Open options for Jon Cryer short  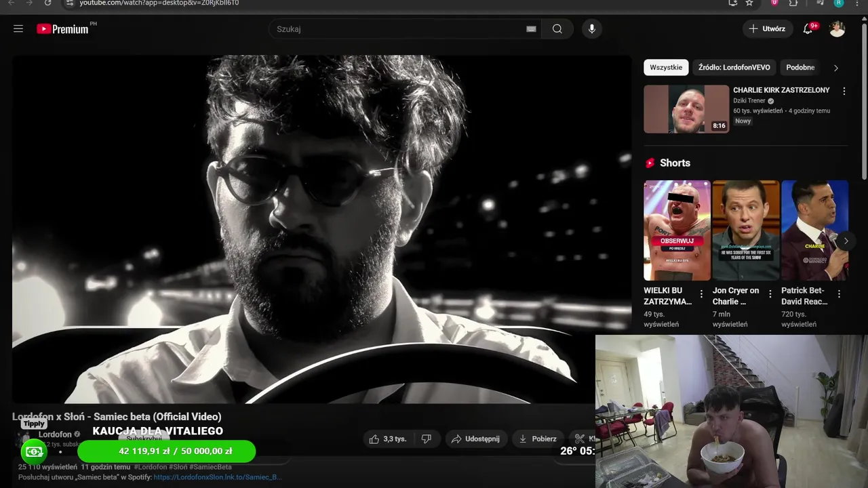pyautogui.click(x=770, y=294)
